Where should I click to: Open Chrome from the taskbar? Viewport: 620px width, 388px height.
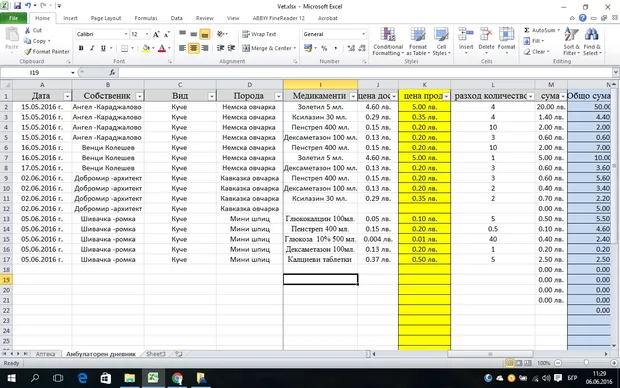177,379
